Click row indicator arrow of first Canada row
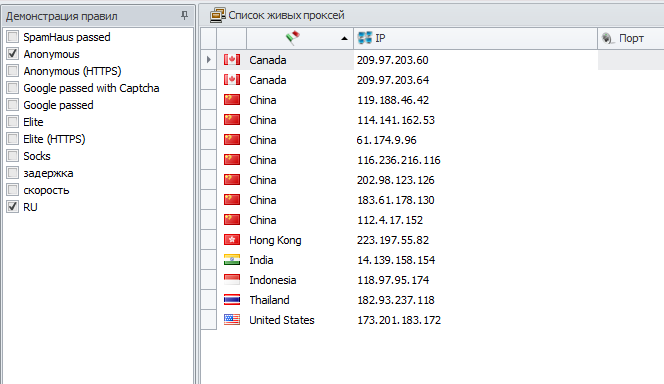This screenshot has height=384, width=664. [208, 60]
